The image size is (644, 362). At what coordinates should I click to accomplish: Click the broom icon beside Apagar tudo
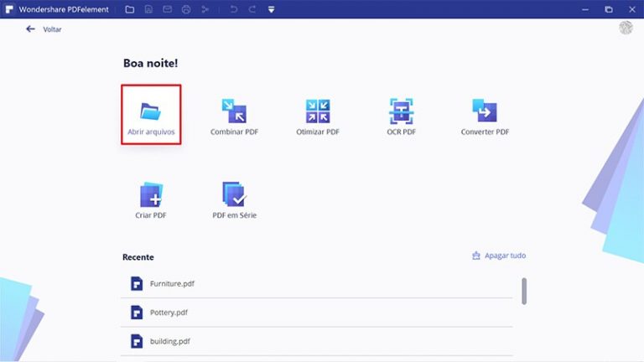[x=476, y=256]
